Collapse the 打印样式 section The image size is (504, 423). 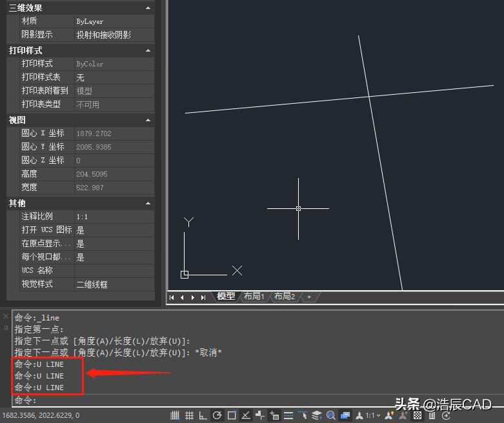[x=148, y=50]
